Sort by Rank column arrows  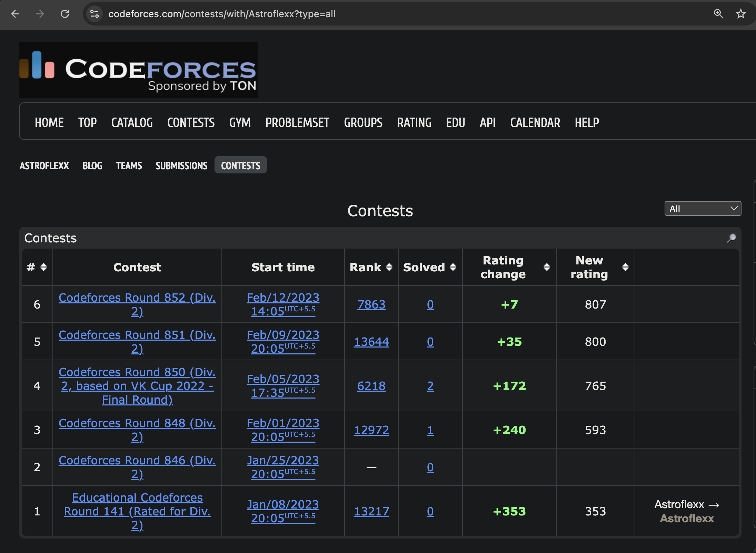(389, 267)
